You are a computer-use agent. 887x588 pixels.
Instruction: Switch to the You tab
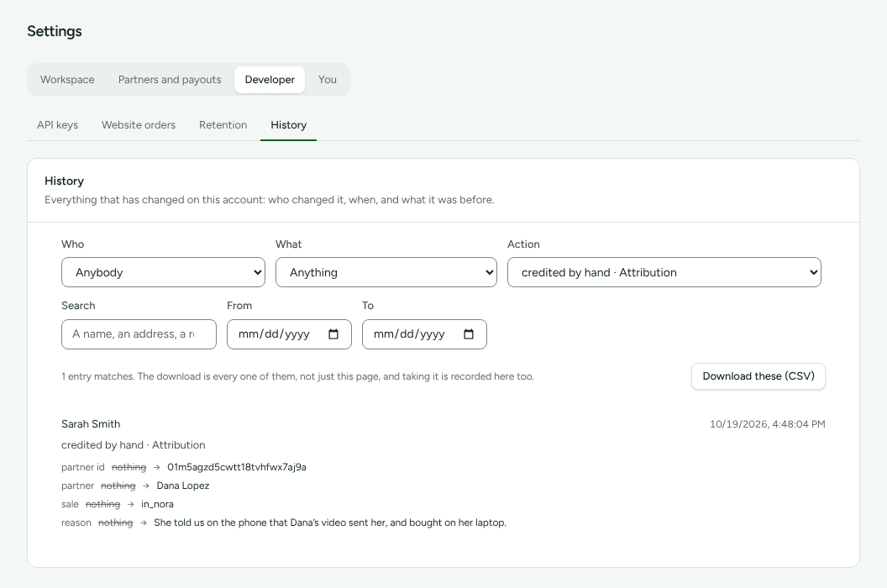click(328, 80)
